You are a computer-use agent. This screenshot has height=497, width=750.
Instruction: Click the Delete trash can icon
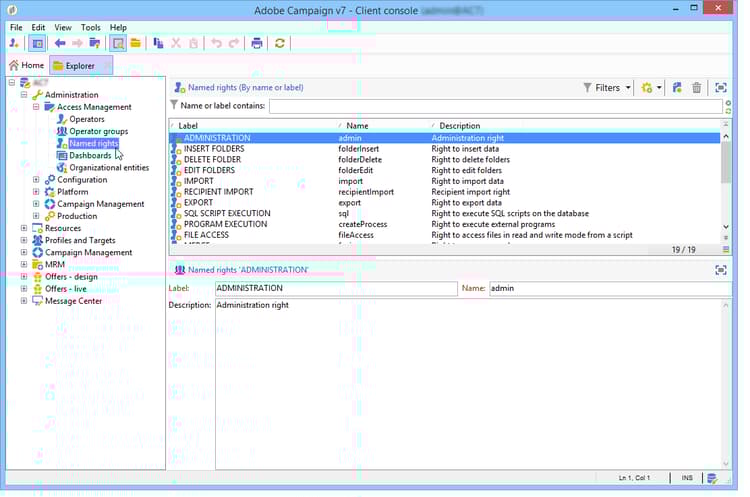[x=697, y=88]
